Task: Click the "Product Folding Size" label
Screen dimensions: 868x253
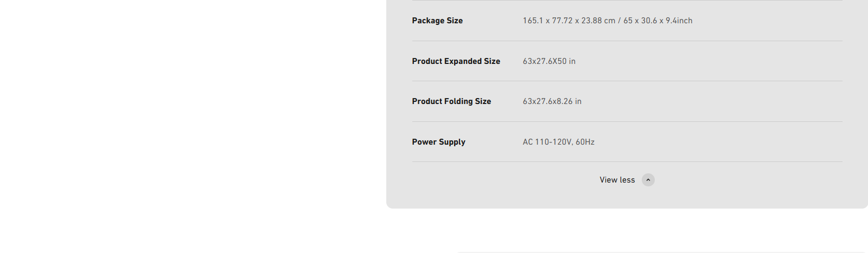Action: (x=451, y=101)
